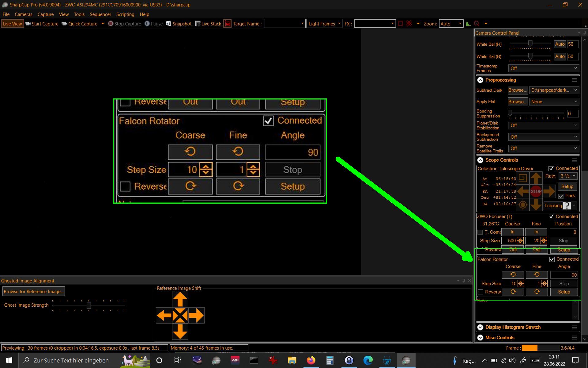Show the green image histogram icon
The height and width of the screenshot is (368, 588).
(468, 24)
